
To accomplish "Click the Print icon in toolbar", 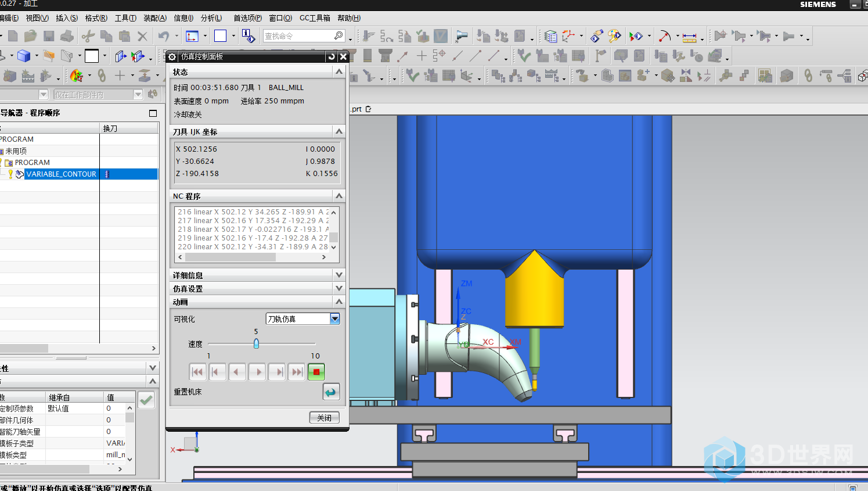I will 67,36.
